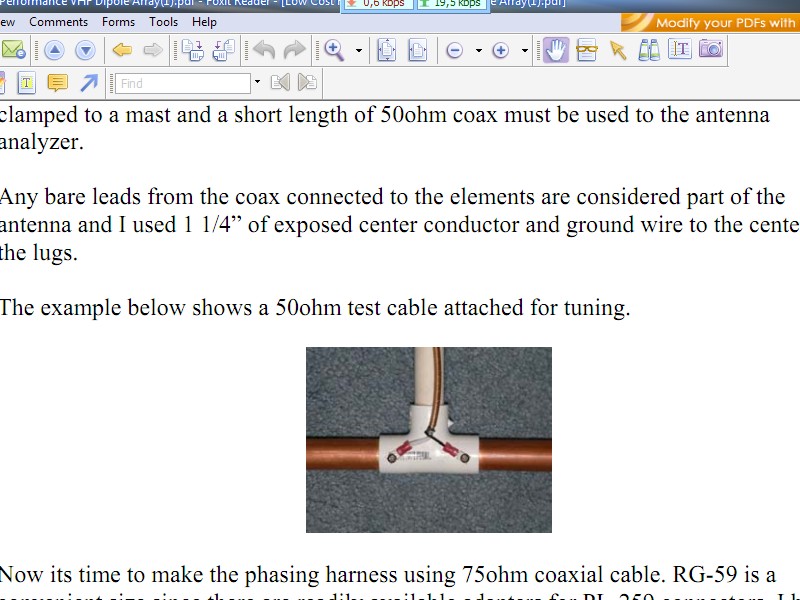
Task: Click the Modify your PDFs banner
Action: pos(710,22)
